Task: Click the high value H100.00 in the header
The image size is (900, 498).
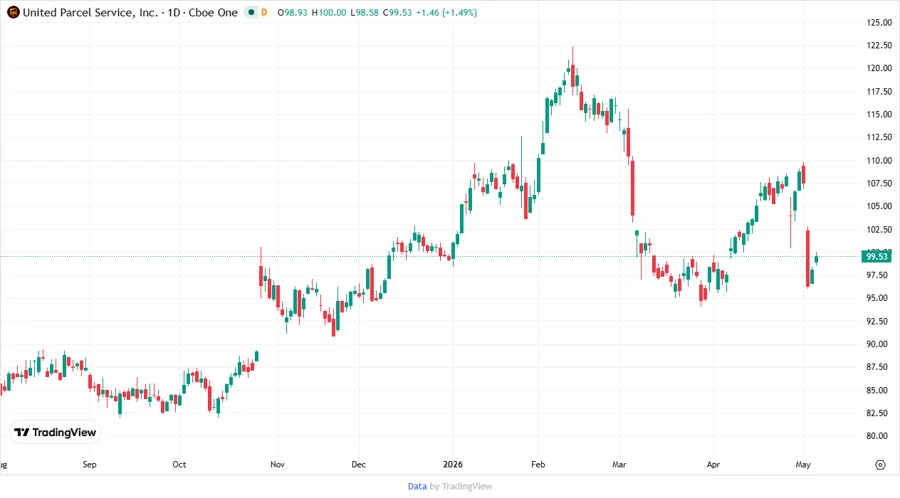Action: (x=329, y=13)
